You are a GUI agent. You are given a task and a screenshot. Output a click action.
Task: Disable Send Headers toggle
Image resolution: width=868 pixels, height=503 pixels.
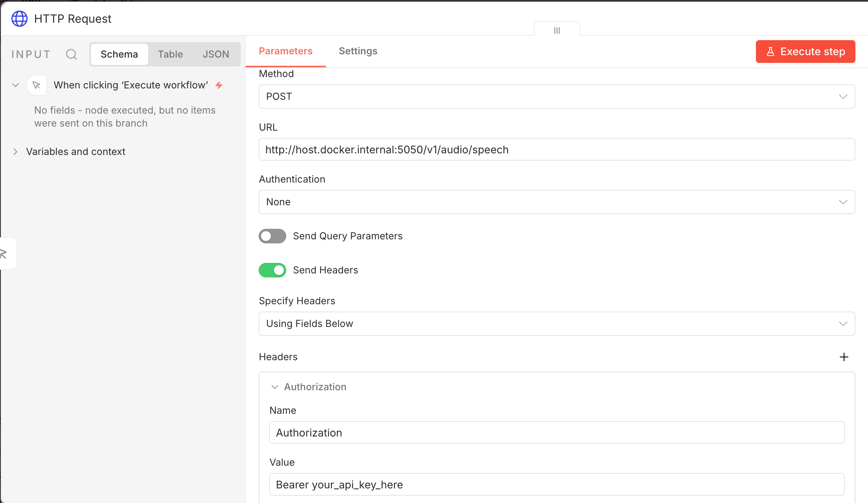coord(272,270)
